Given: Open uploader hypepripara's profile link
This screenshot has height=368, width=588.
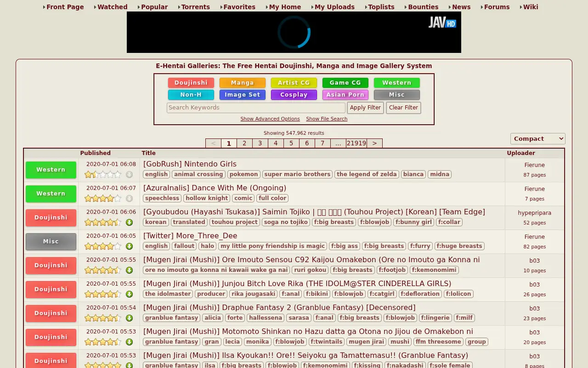Looking at the screenshot, I should 535,213.
